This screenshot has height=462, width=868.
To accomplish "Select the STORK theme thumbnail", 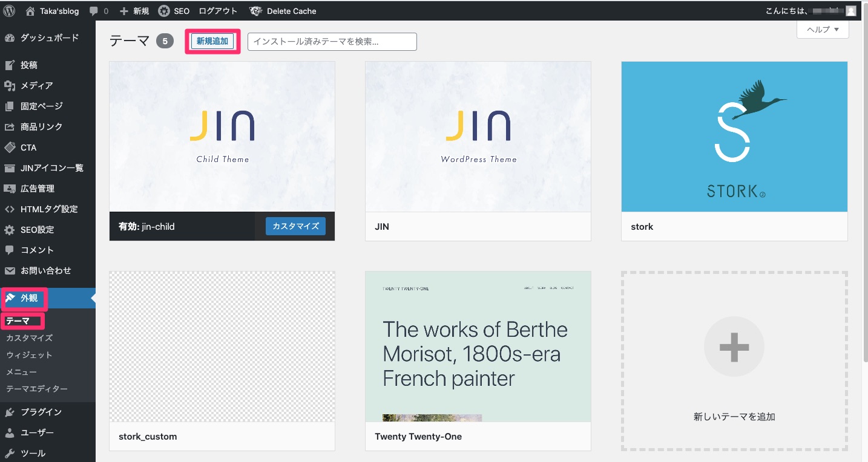I will pos(734,137).
